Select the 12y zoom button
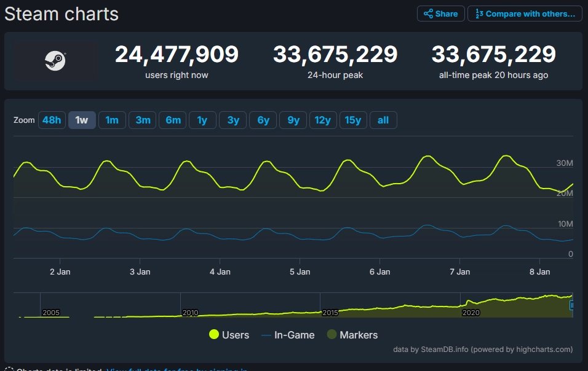The image size is (588, 371). point(323,120)
